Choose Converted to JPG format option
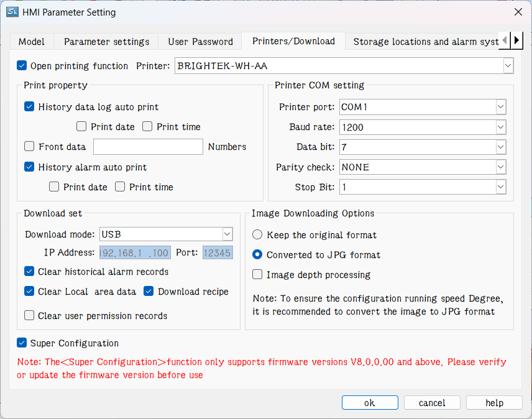The height and width of the screenshot is (419, 532). pos(257,255)
